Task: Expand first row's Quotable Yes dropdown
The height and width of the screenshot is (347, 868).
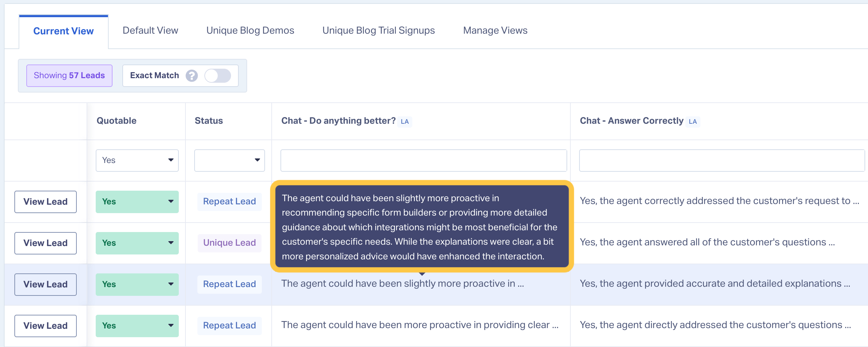Action: [137, 202]
